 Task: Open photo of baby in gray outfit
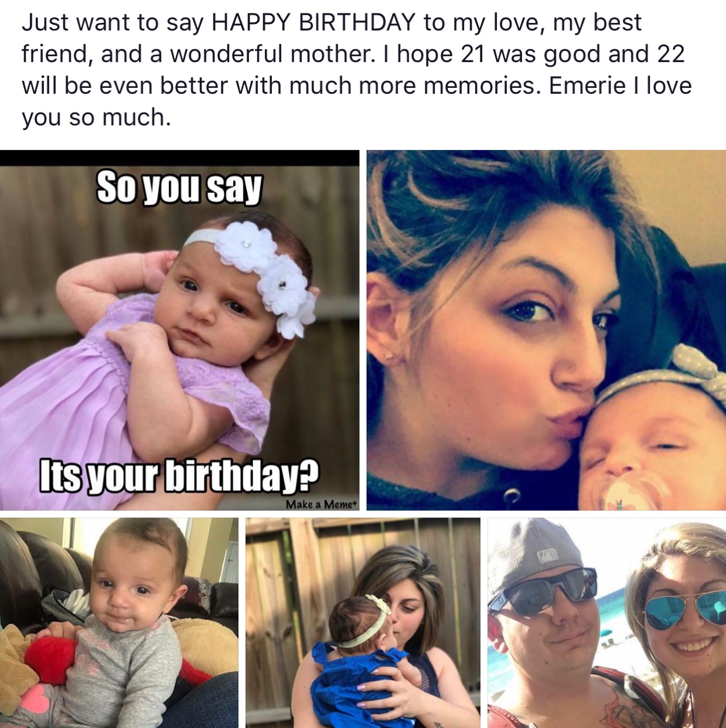click(x=119, y=622)
